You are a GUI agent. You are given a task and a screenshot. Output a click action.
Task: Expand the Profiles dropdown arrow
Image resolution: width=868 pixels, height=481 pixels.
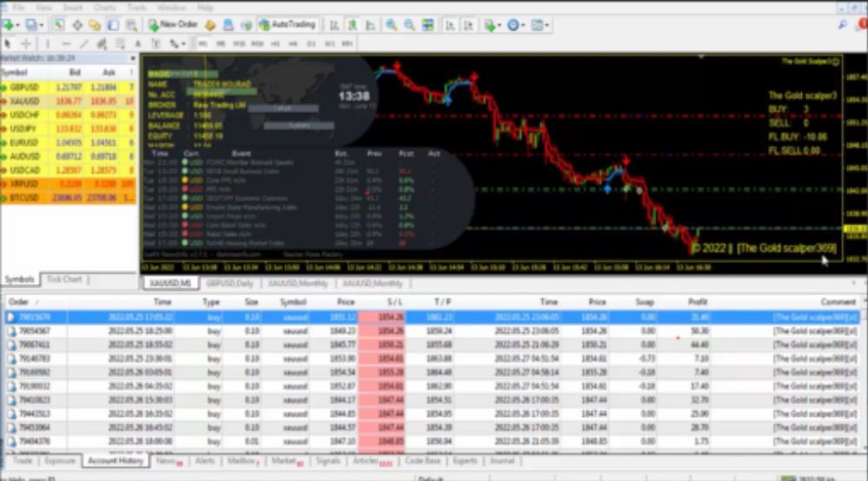tap(41, 25)
